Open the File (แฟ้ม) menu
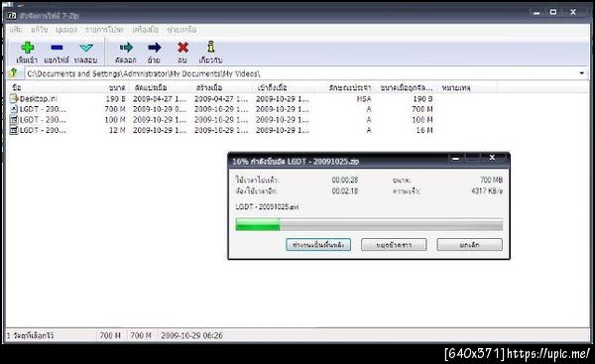 click(16, 30)
